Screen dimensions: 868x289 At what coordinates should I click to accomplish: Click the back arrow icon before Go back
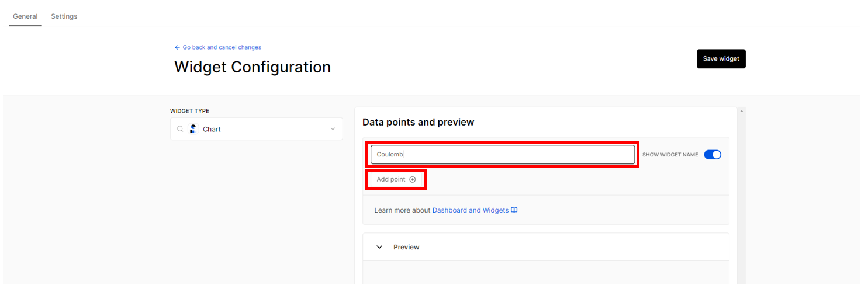pos(177,47)
